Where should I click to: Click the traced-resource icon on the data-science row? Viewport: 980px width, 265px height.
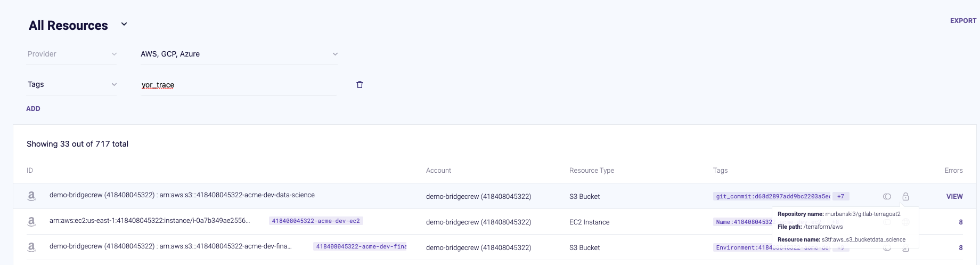pyautogui.click(x=887, y=196)
